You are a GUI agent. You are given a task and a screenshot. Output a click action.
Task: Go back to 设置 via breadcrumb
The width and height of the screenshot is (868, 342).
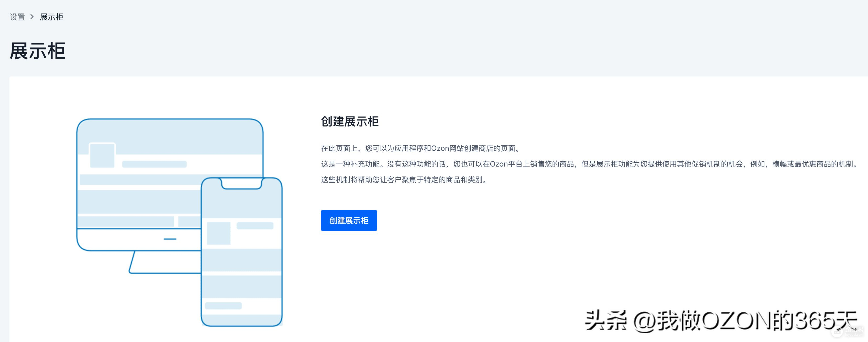[x=17, y=17]
